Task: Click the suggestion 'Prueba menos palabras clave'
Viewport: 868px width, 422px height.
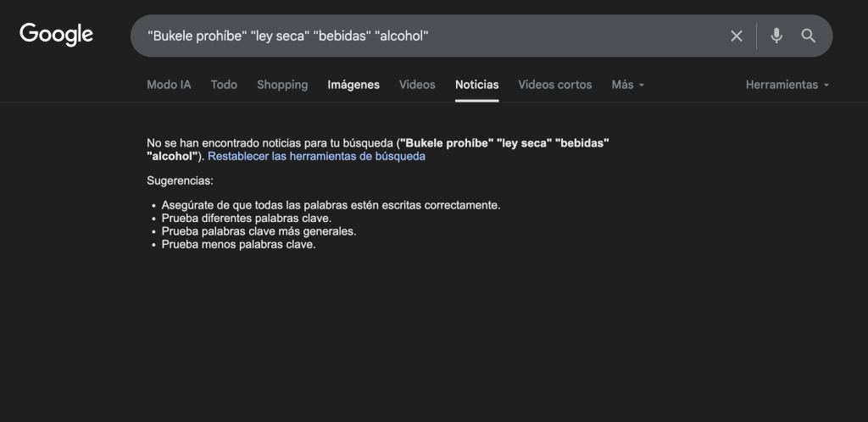Action: pyautogui.click(x=238, y=244)
